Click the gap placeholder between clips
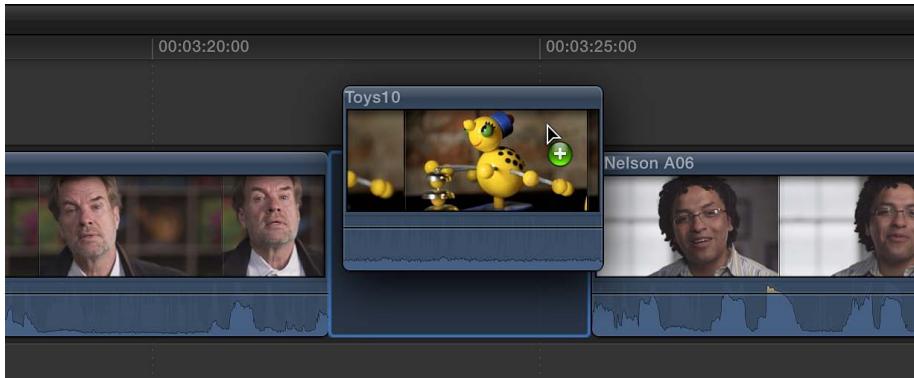 coord(460,303)
